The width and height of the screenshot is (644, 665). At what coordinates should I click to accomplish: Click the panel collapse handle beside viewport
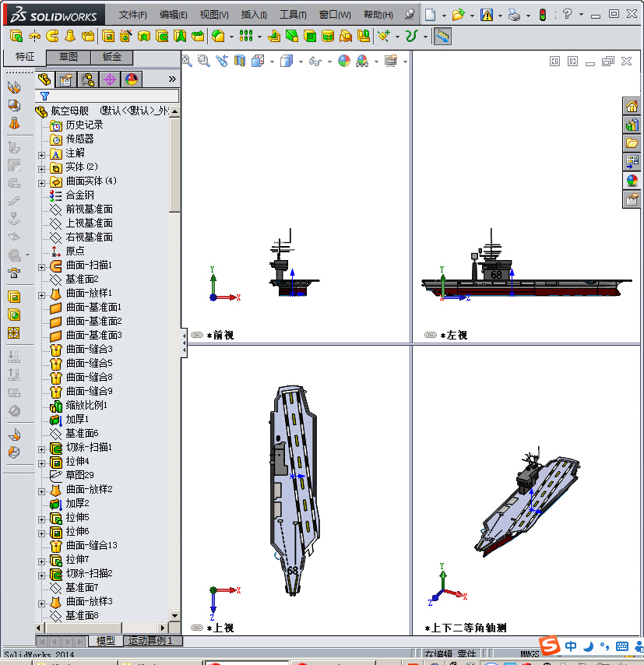(x=184, y=343)
